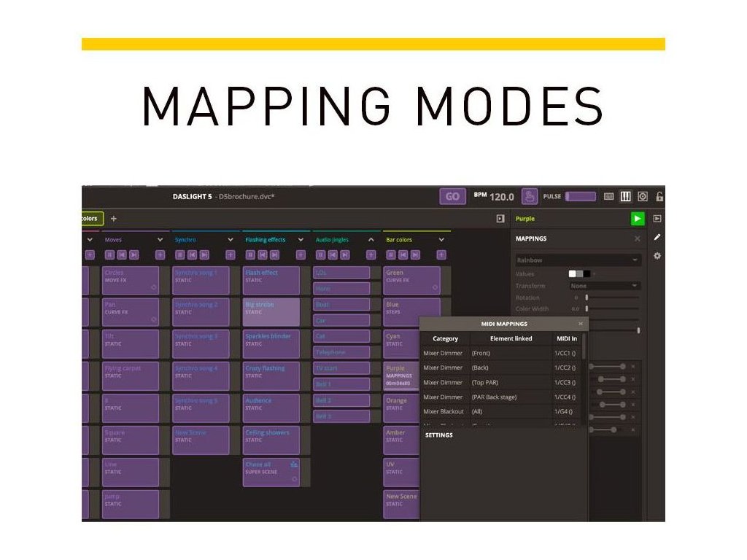Image resolution: width=747 pixels, height=560 pixels.
Task: Trigger the Chase all SUPER SCENE
Action: pyautogui.click(x=271, y=472)
